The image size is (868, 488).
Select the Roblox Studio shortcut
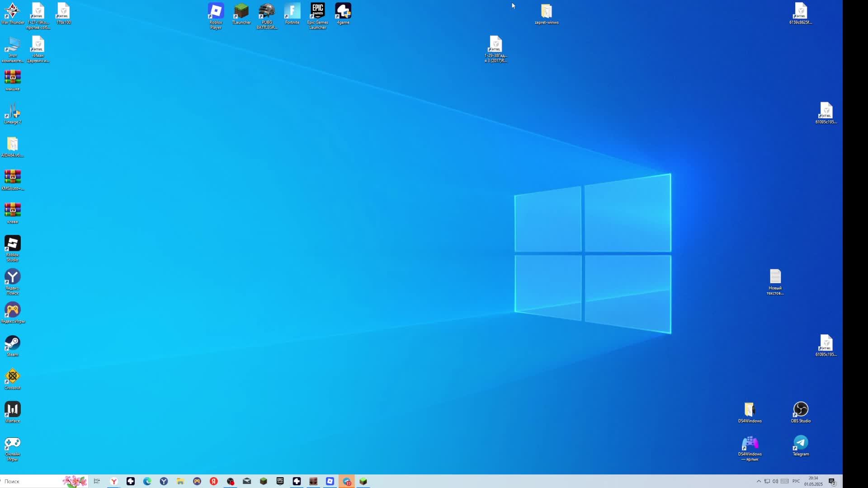pyautogui.click(x=12, y=244)
